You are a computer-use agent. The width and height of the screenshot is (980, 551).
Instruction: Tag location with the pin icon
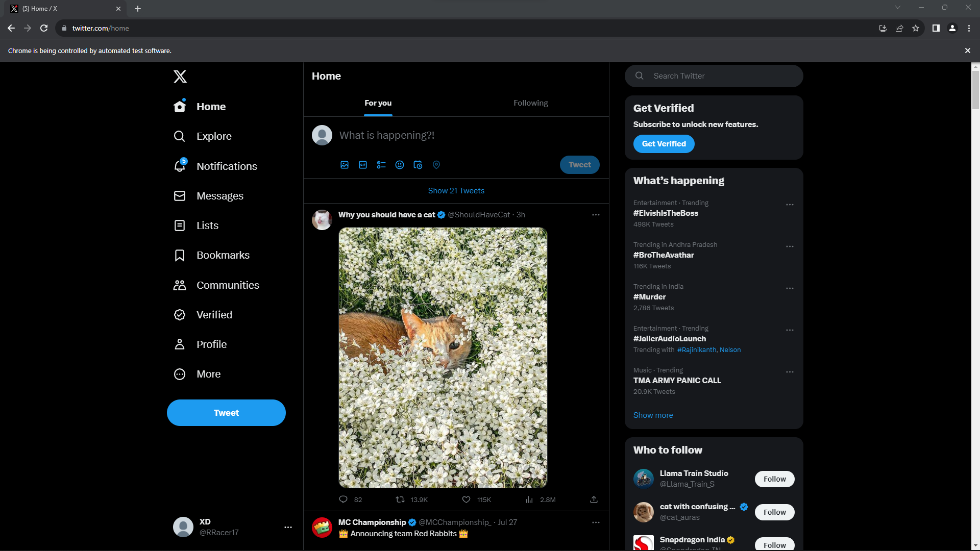pos(436,165)
